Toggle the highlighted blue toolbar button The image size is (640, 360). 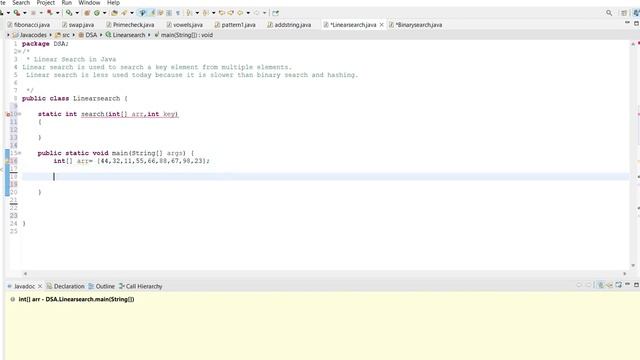click(142, 13)
